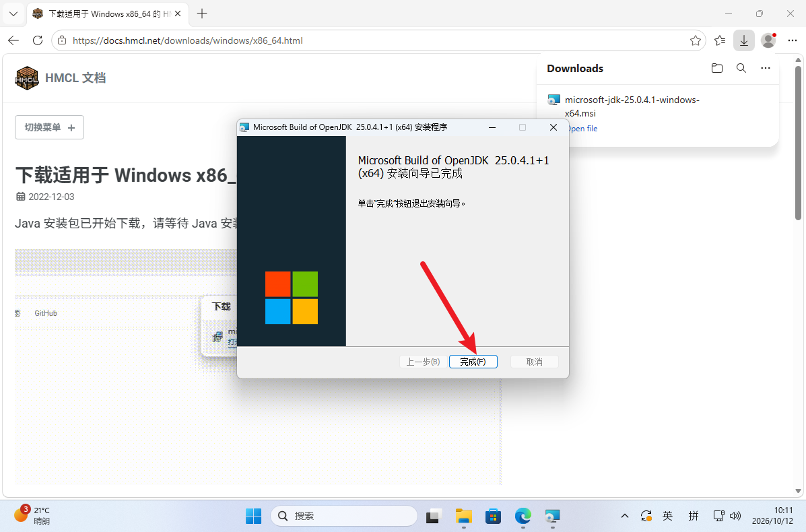Click the 取消 button in the installer
This screenshot has height=532, width=806.
tap(534, 362)
